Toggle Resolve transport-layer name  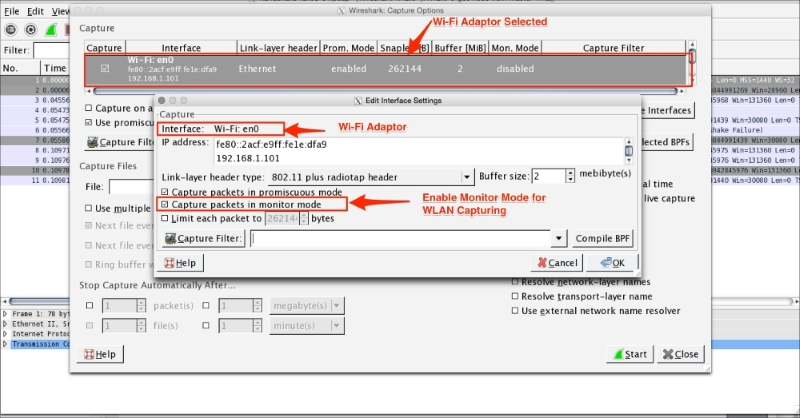515,296
